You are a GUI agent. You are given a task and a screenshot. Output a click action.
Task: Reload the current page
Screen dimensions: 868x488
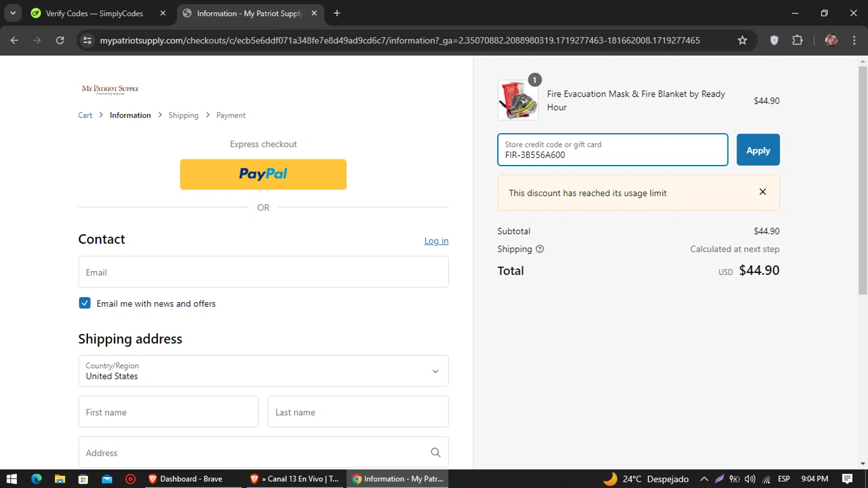60,41
